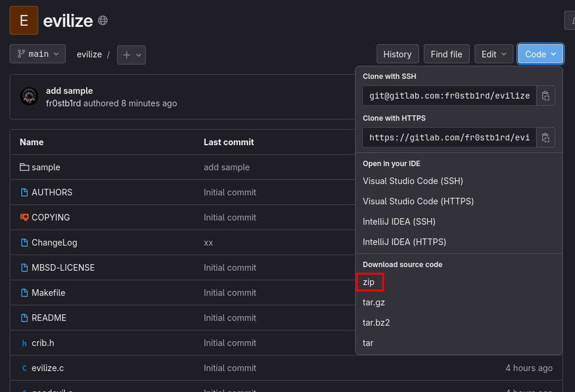Download source code as zip
The image size is (575, 392).
click(x=369, y=281)
